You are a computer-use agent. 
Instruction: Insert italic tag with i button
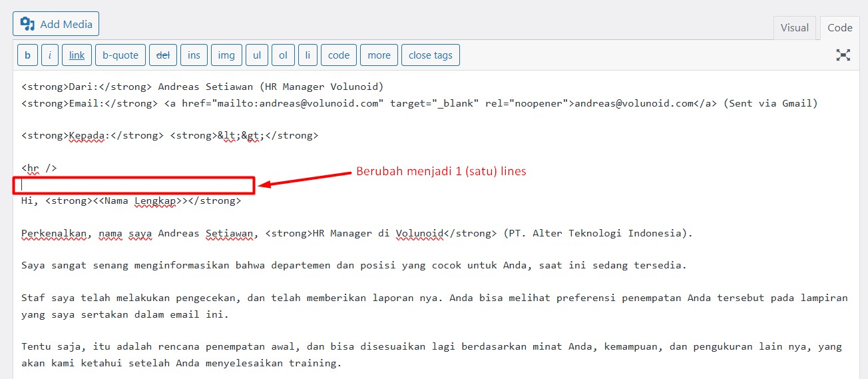coord(50,55)
